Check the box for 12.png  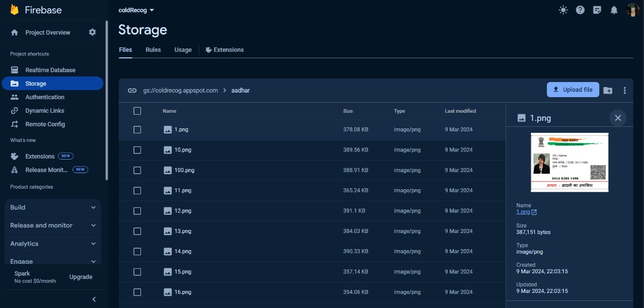click(137, 211)
